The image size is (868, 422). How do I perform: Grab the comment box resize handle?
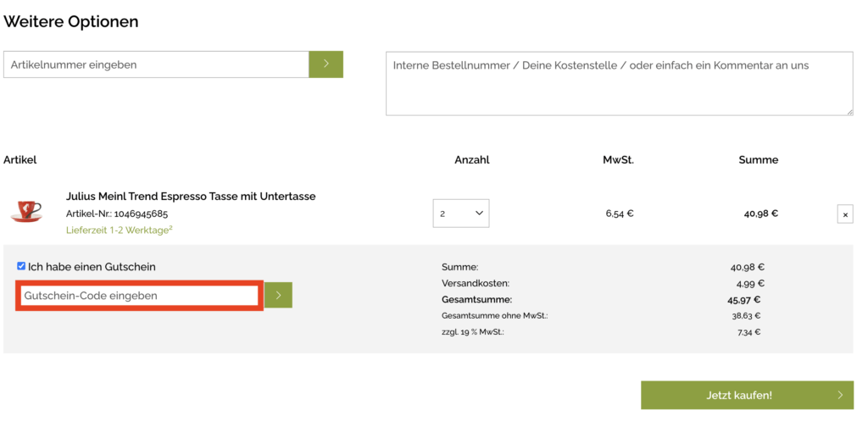pos(849,111)
